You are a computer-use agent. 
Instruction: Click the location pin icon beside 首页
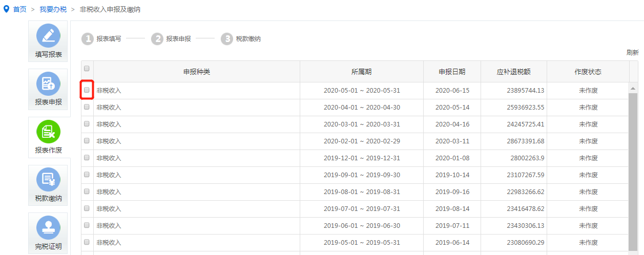6,9
